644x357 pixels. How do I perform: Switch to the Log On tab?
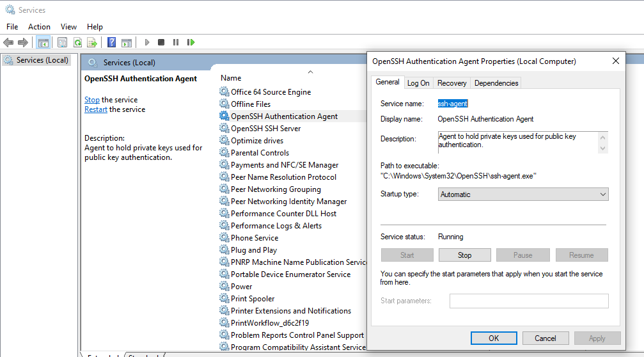point(418,83)
